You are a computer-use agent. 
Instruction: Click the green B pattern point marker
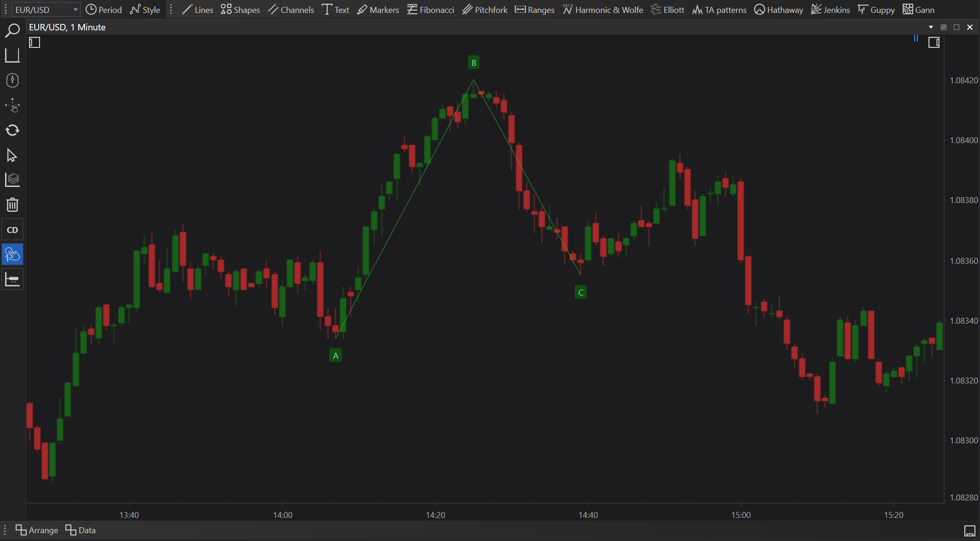pos(473,63)
